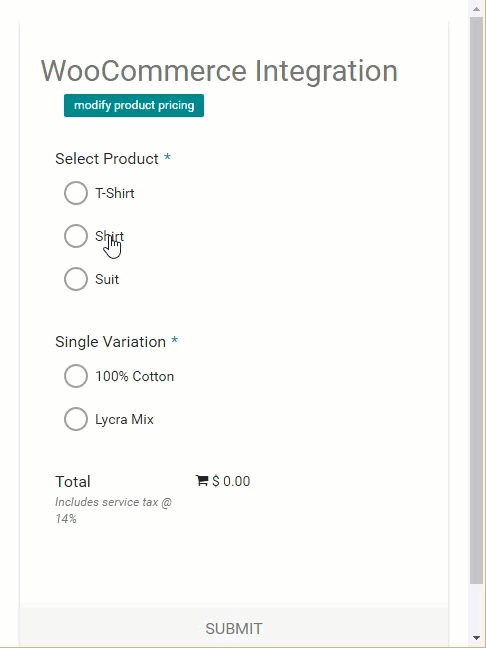Click the Suit option label text
The image size is (486, 648).
pyautogui.click(x=107, y=279)
